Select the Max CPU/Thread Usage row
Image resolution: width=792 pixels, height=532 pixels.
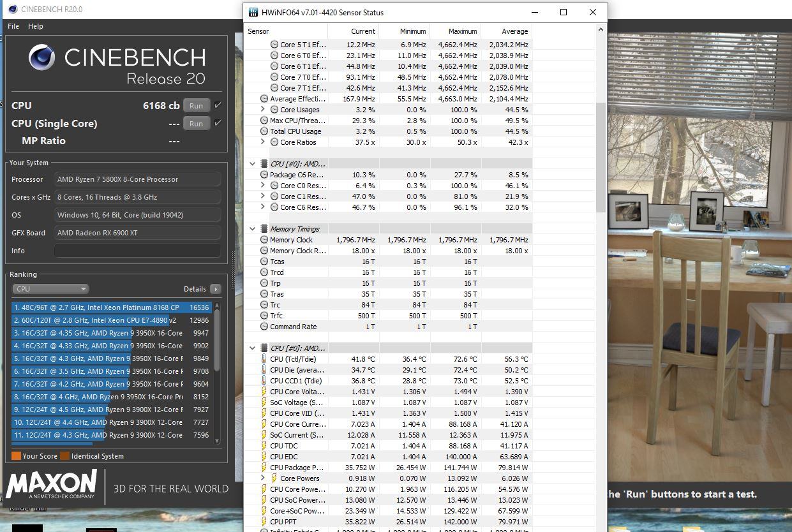point(388,121)
